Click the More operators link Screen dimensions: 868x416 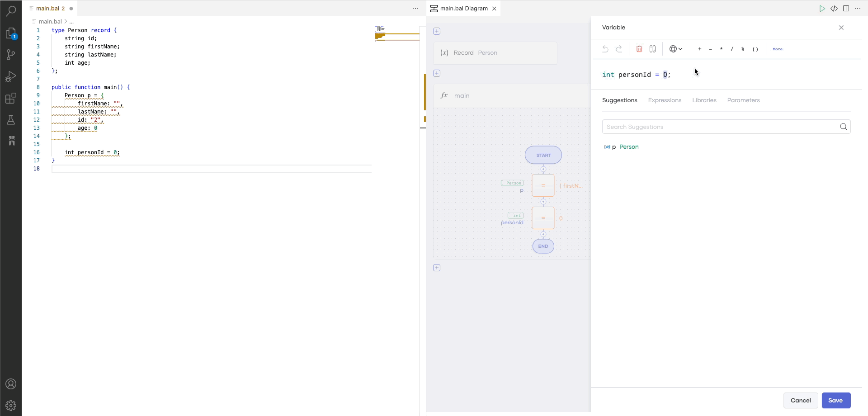[778, 49]
